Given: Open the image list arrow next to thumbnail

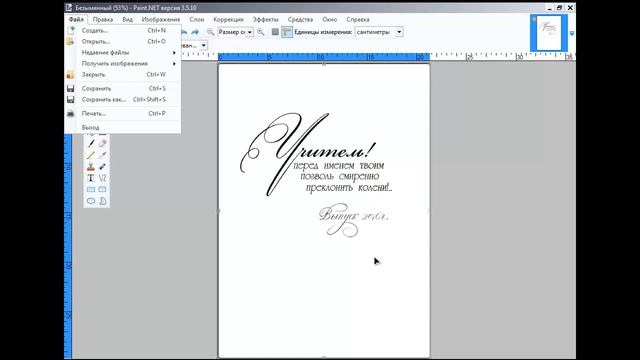Looking at the screenshot, I should [572, 33].
